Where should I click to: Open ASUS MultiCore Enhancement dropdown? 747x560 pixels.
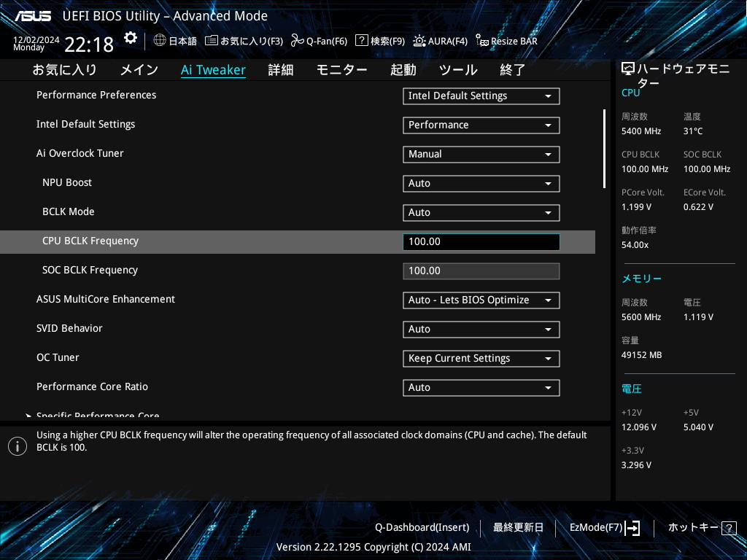pyautogui.click(x=481, y=300)
